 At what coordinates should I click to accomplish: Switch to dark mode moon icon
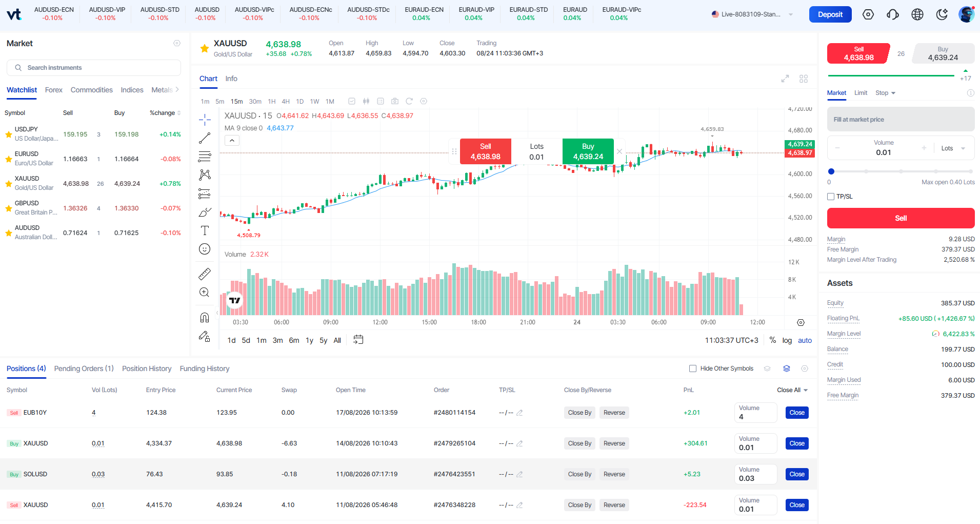click(x=942, y=14)
